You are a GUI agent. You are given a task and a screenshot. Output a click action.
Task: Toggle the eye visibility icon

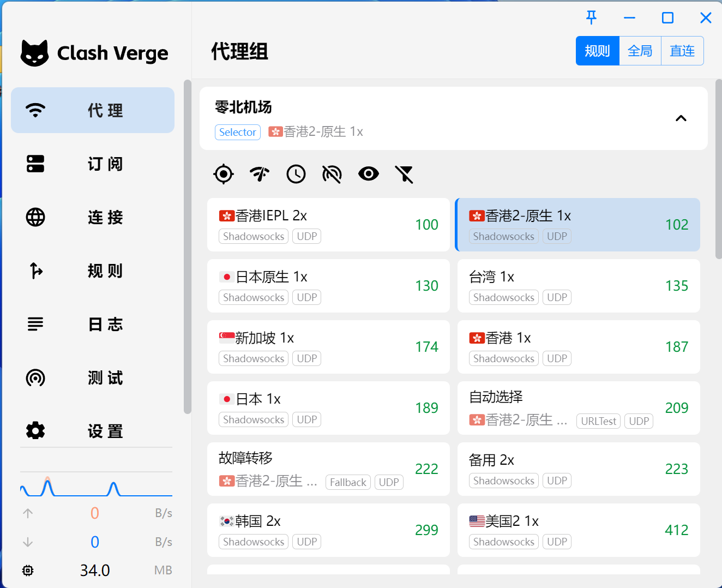(x=369, y=174)
